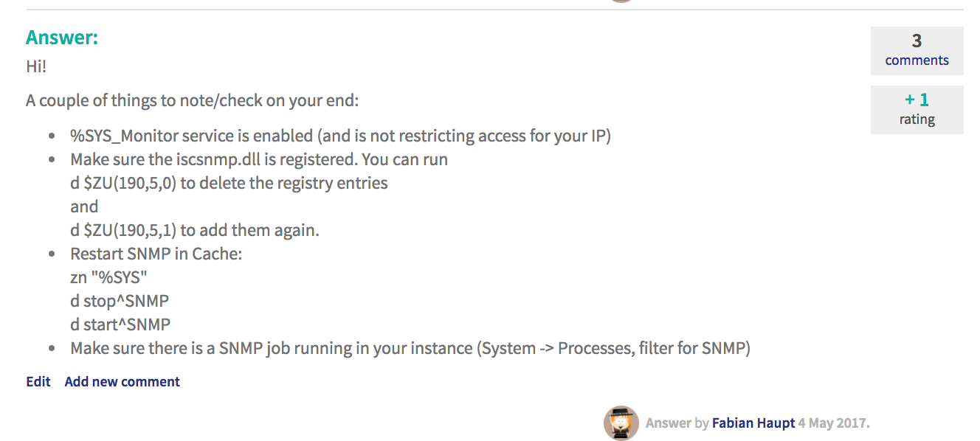
Task: Click the +1 rating box
Action: [x=917, y=110]
